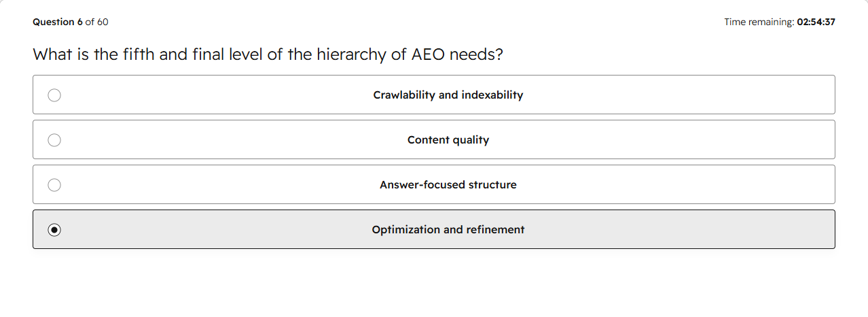Click the selected Optimization and refinement radio button
Image resolution: width=868 pixels, height=317 pixels.
tap(54, 230)
